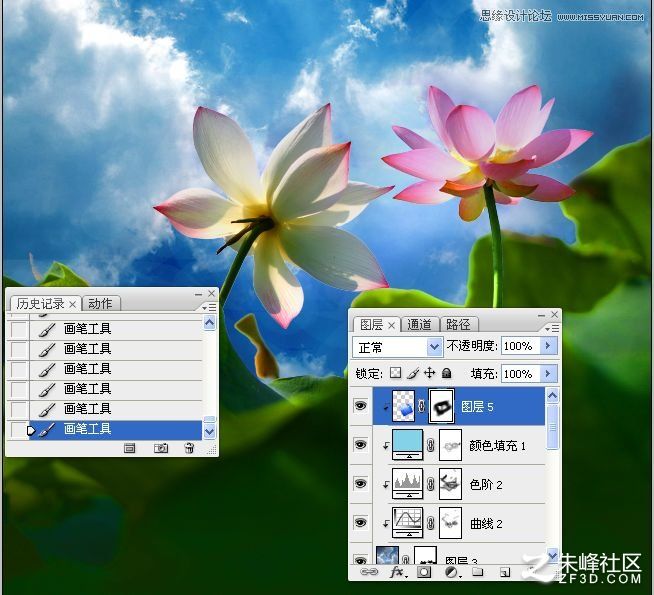Image resolution: width=654 pixels, height=595 pixels.
Task: Minimize the Layers panel
Action: tap(541, 316)
